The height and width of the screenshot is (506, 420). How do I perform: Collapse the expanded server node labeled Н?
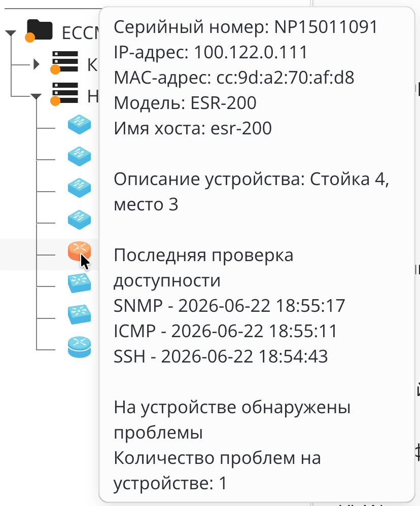(36, 96)
